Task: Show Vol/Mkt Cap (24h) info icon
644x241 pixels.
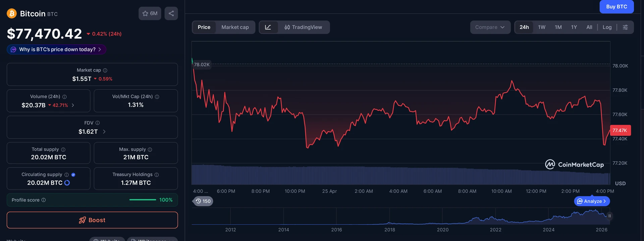Action: pyautogui.click(x=157, y=97)
